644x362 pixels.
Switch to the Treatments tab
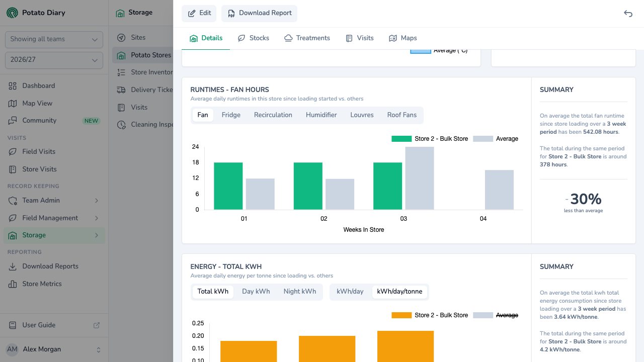click(x=307, y=38)
